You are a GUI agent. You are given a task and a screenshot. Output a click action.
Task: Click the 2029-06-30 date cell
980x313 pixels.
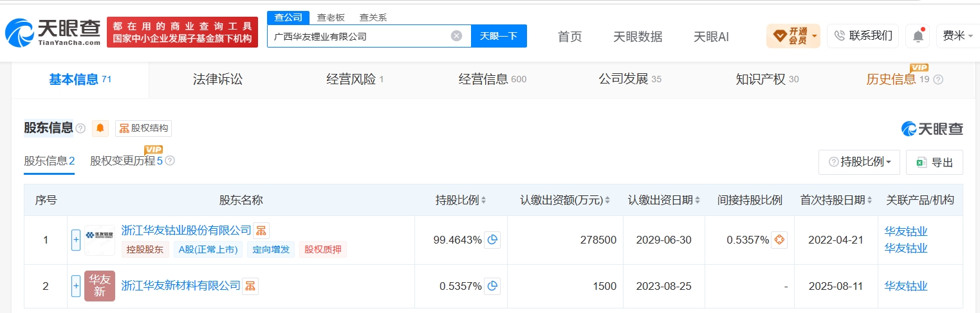click(x=664, y=240)
